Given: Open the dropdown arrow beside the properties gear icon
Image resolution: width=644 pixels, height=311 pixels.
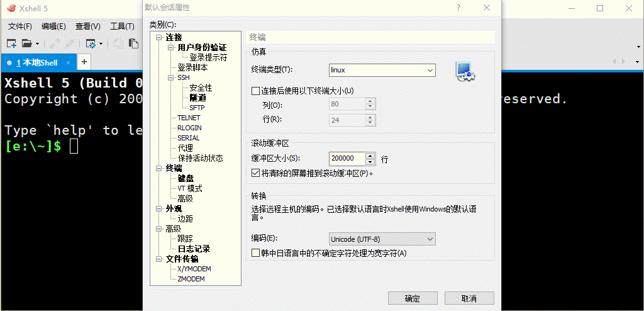Looking at the screenshot, I should click(101, 43).
